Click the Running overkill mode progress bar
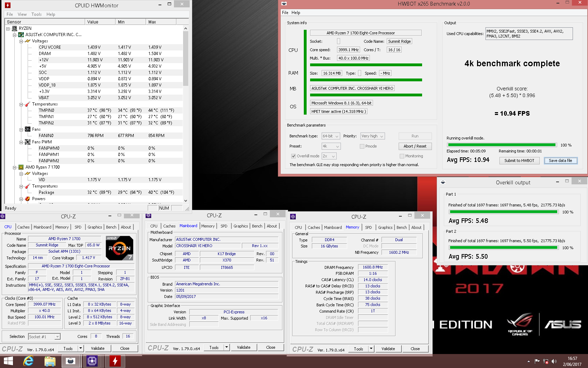The height and width of the screenshot is (368, 588). point(502,145)
